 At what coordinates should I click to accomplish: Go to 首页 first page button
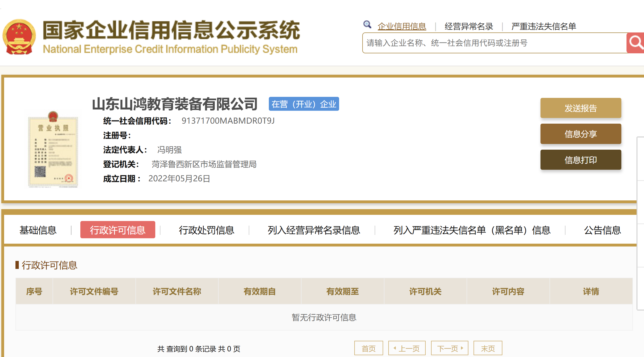tap(368, 348)
